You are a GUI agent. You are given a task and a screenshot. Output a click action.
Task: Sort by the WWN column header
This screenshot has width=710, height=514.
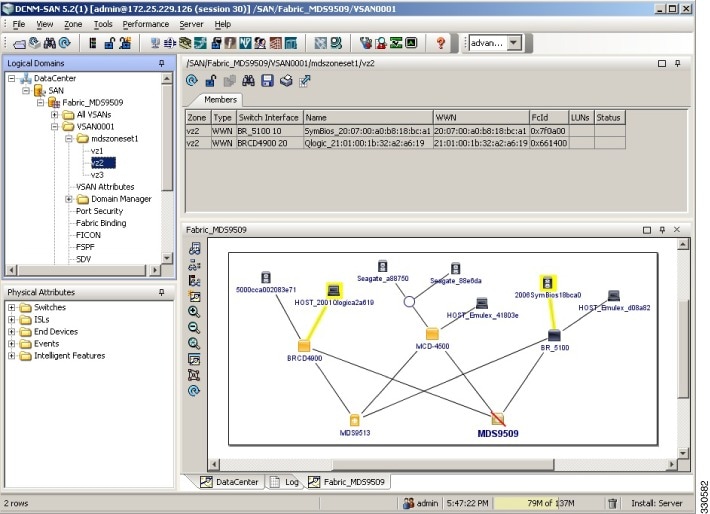click(481, 118)
